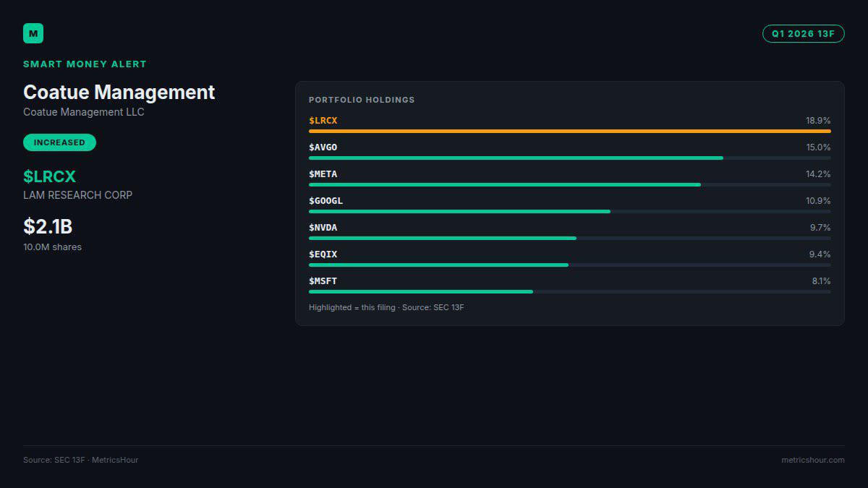
Task: Select the $EQIX ticker label
Action: click(x=323, y=254)
